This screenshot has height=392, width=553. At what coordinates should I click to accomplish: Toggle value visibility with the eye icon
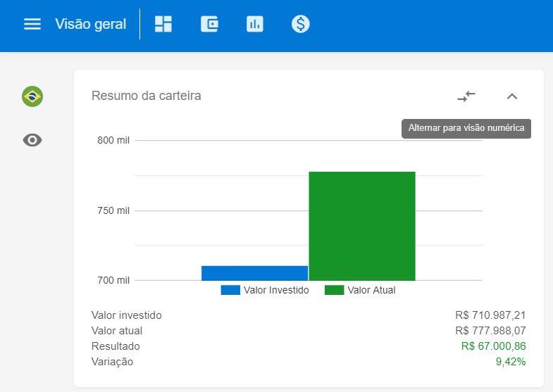pyautogui.click(x=32, y=140)
